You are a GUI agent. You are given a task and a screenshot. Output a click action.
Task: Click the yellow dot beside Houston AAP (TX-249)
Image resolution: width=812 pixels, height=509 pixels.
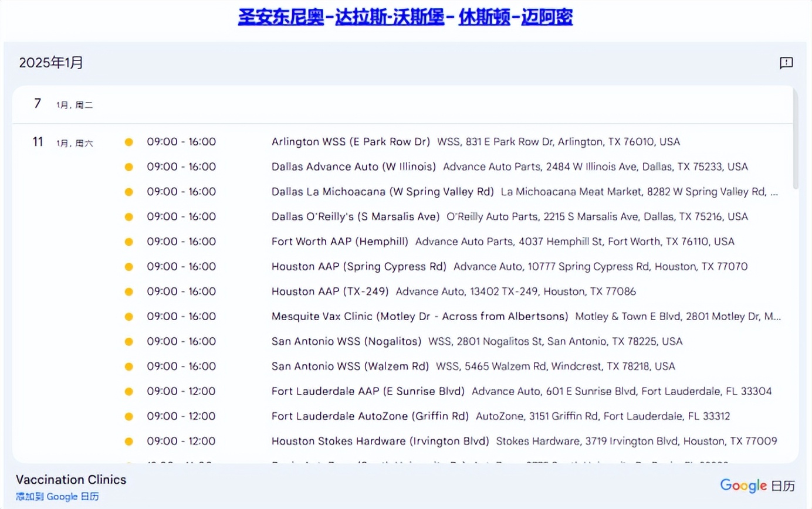pos(129,291)
